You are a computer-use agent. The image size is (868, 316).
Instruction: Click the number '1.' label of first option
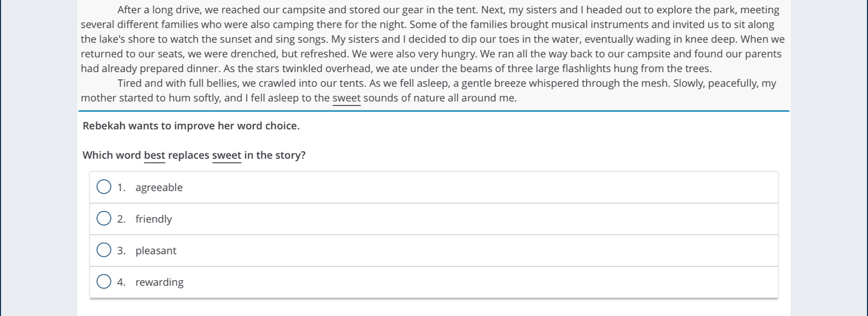[x=121, y=188]
